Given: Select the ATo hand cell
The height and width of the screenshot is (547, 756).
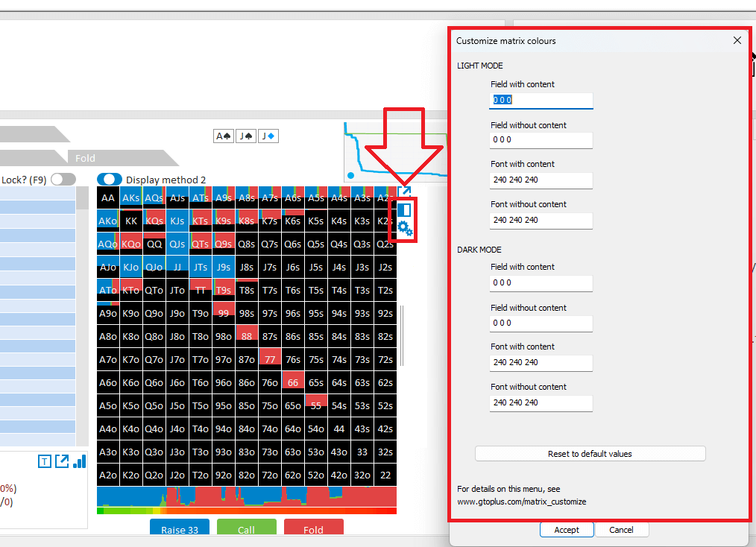Looking at the screenshot, I should [108, 290].
